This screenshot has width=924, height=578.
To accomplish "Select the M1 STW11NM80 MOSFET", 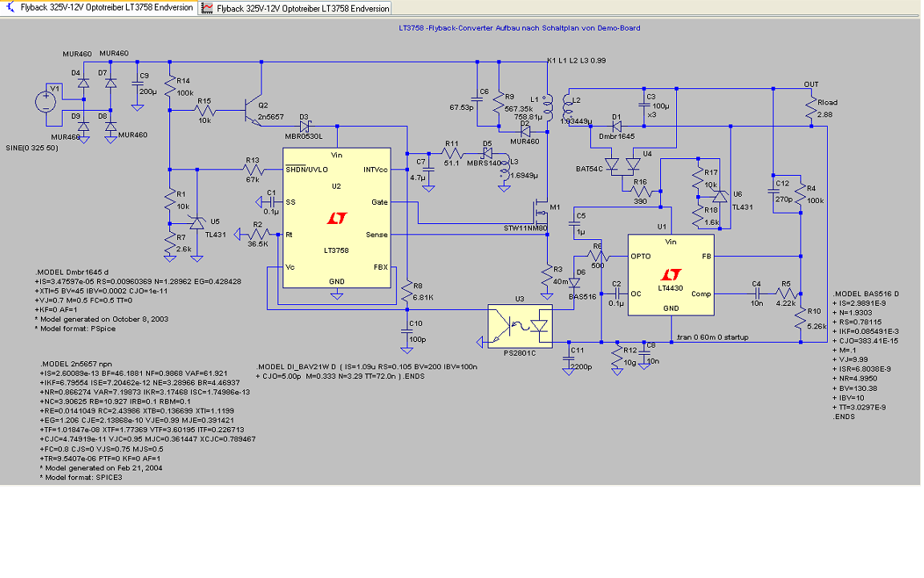I will [x=541, y=213].
